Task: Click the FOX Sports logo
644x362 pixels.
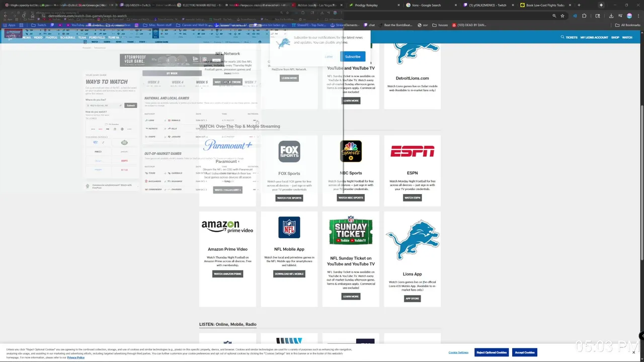Action: click(289, 151)
